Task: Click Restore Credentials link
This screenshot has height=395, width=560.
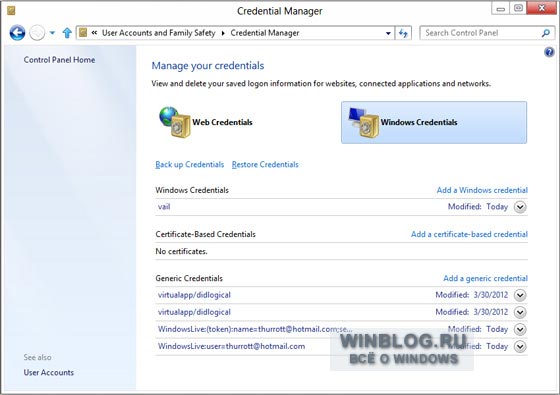Action: (x=265, y=165)
